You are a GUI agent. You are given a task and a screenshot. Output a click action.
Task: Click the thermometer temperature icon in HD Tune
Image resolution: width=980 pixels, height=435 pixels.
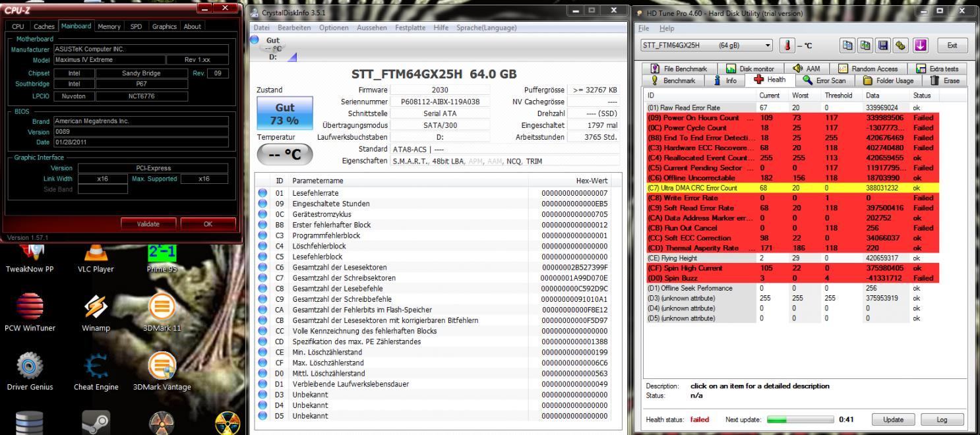(x=787, y=45)
